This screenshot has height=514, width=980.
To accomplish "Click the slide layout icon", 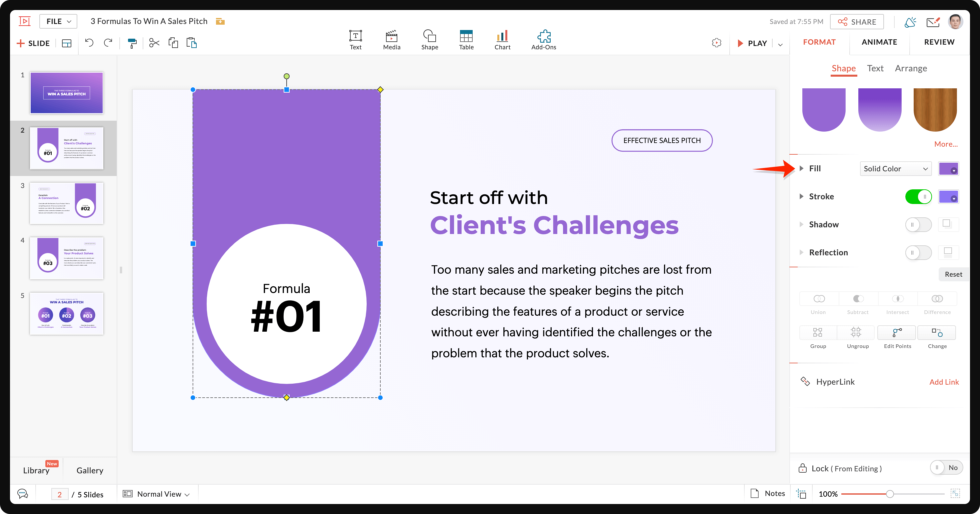I will tap(67, 43).
